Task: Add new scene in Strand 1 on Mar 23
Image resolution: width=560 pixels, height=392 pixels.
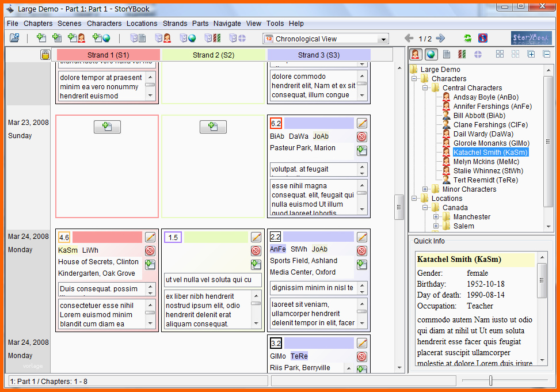Action: [x=107, y=127]
